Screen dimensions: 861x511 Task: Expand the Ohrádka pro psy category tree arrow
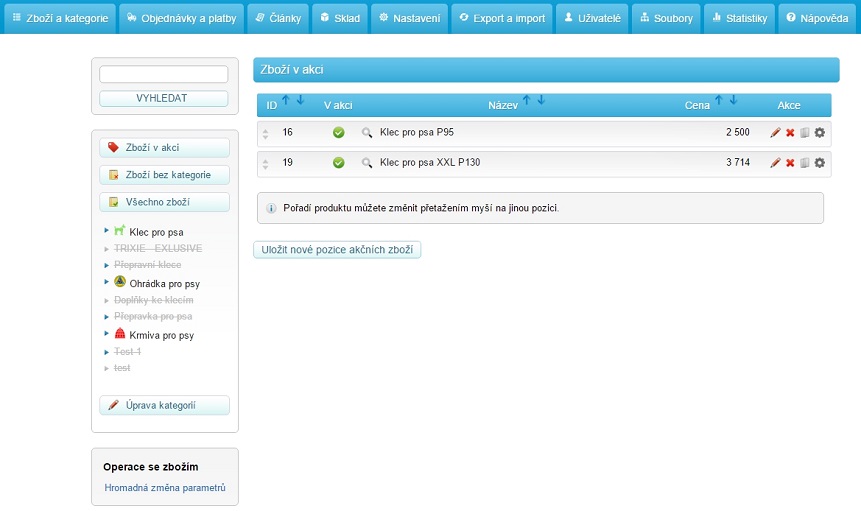tap(106, 282)
